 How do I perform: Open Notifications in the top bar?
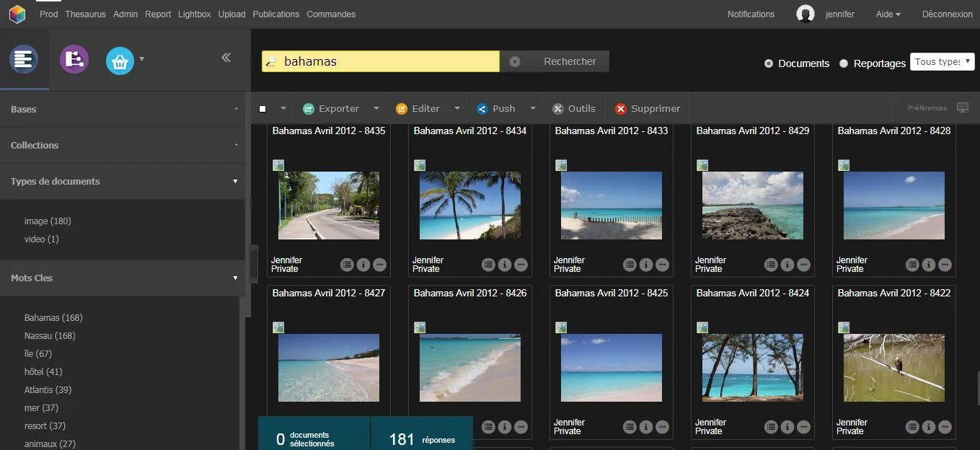pos(751,14)
